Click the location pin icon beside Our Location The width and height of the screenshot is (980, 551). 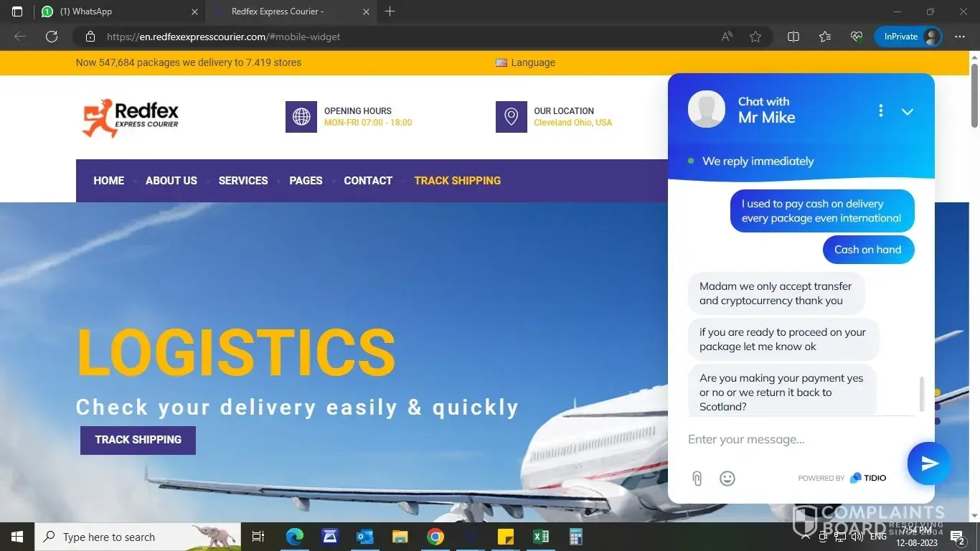click(512, 117)
